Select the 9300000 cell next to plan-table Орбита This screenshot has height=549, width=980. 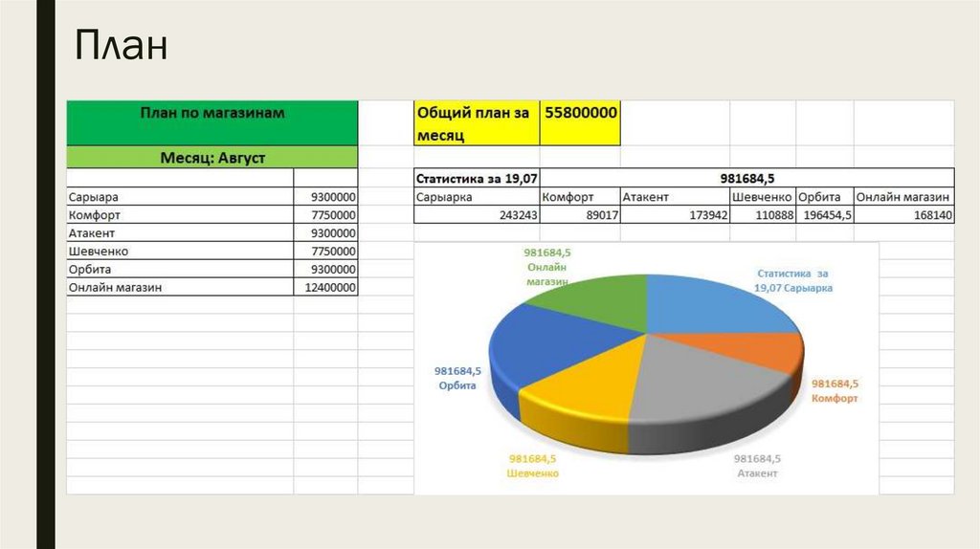pyautogui.click(x=325, y=269)
